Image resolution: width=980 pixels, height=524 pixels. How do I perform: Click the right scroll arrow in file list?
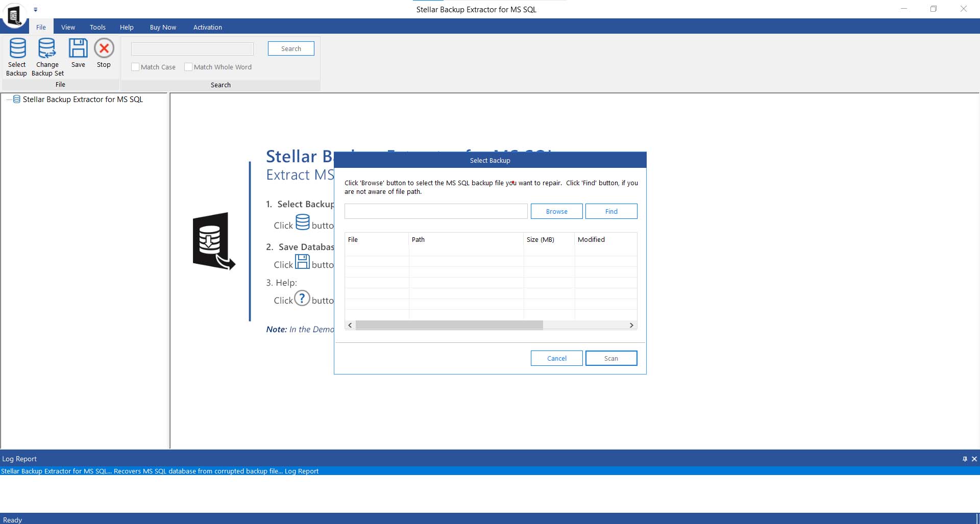coord(631,325)
